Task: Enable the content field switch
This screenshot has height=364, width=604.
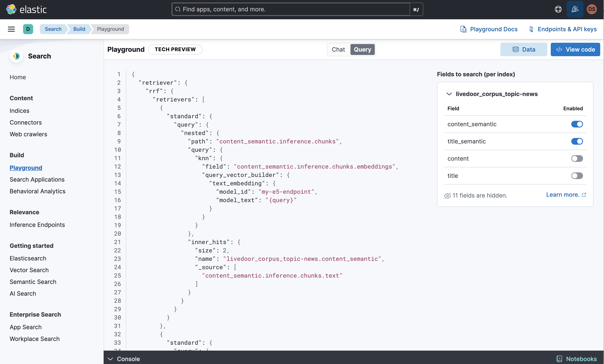Action: (x=577, y=159)
